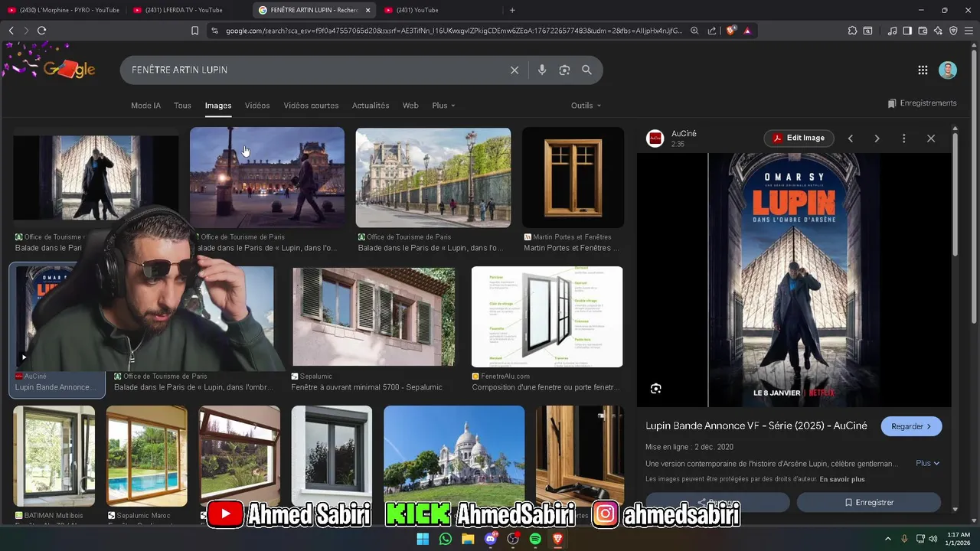Screen dimensions: 980x551
Task: Open the three-dot options in preview panel
Action: click(x=903, y=139)
